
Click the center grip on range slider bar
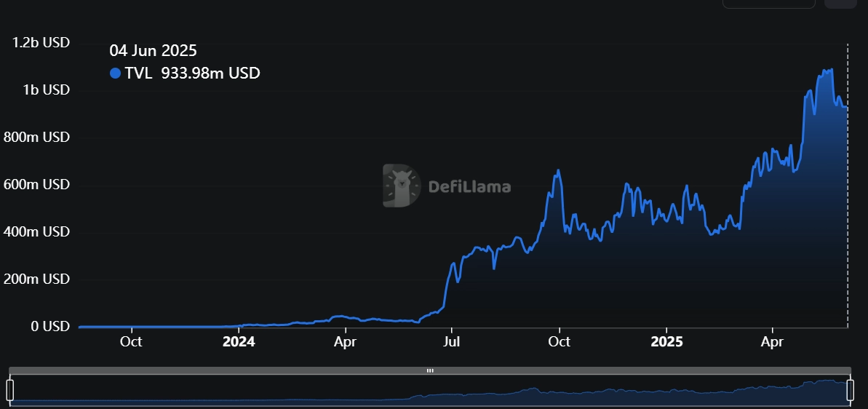click(430, 371)
